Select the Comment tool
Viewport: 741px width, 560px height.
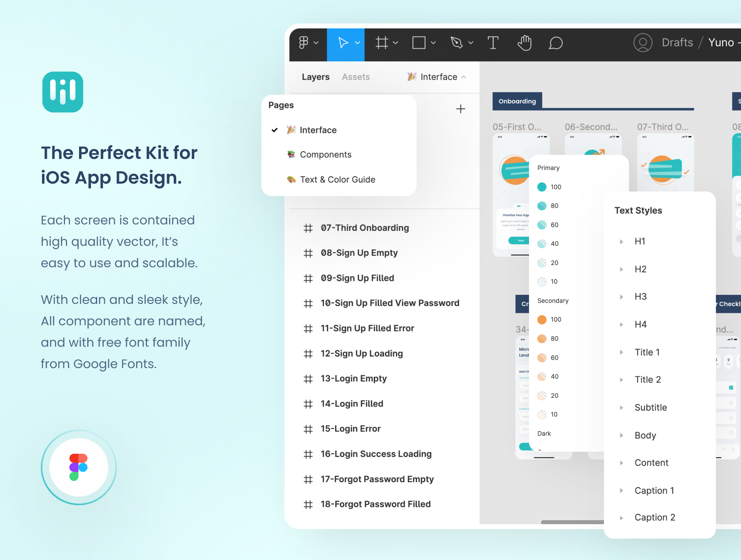tap(555, 43)
